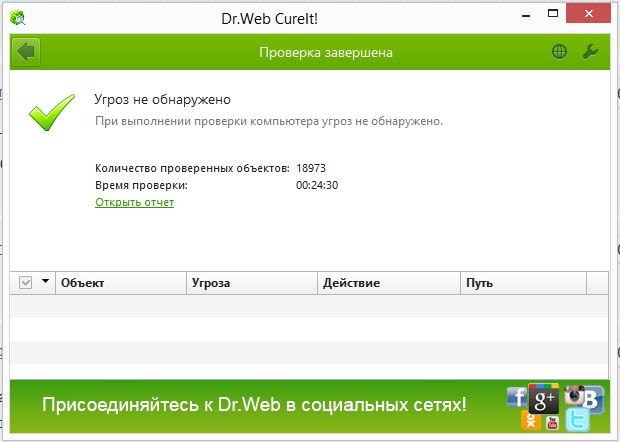Viewport: 620px width, 442px height.
Task: Click the 'Dr.Web CureIt!' window title
Action: 270,19
